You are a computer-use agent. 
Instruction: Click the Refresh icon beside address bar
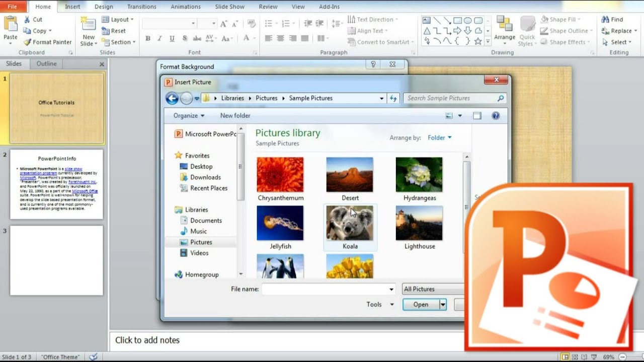[393, 99]
